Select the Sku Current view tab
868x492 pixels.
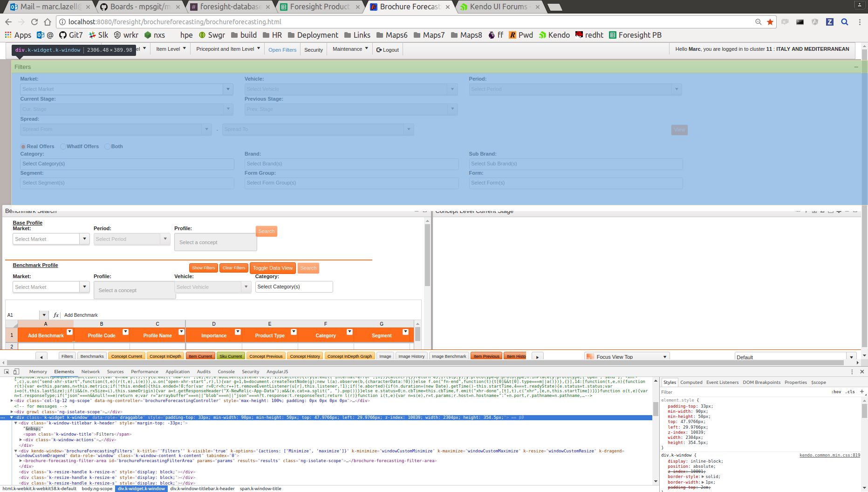[231, 356]
